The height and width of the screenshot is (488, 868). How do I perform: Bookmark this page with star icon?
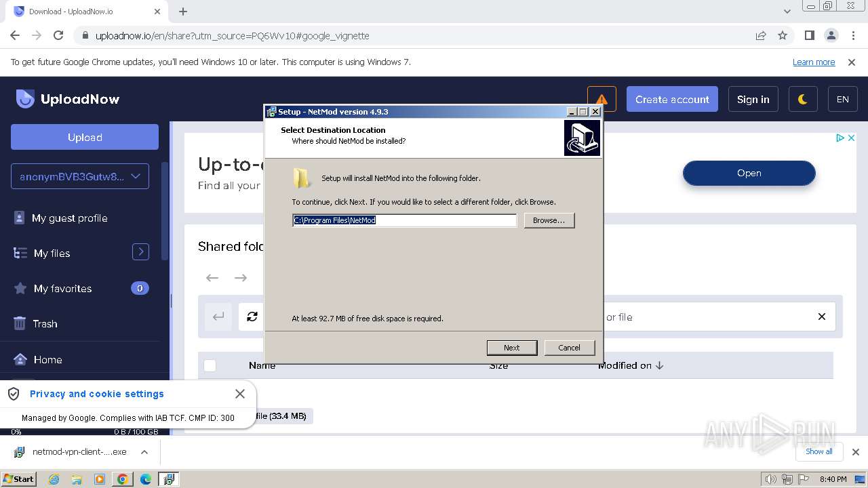(x=783, y=35)
